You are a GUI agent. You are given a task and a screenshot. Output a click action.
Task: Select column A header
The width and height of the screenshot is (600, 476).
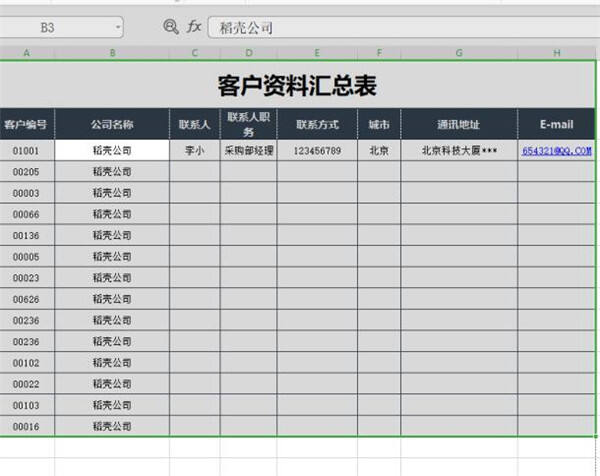[x=27, y=53]
